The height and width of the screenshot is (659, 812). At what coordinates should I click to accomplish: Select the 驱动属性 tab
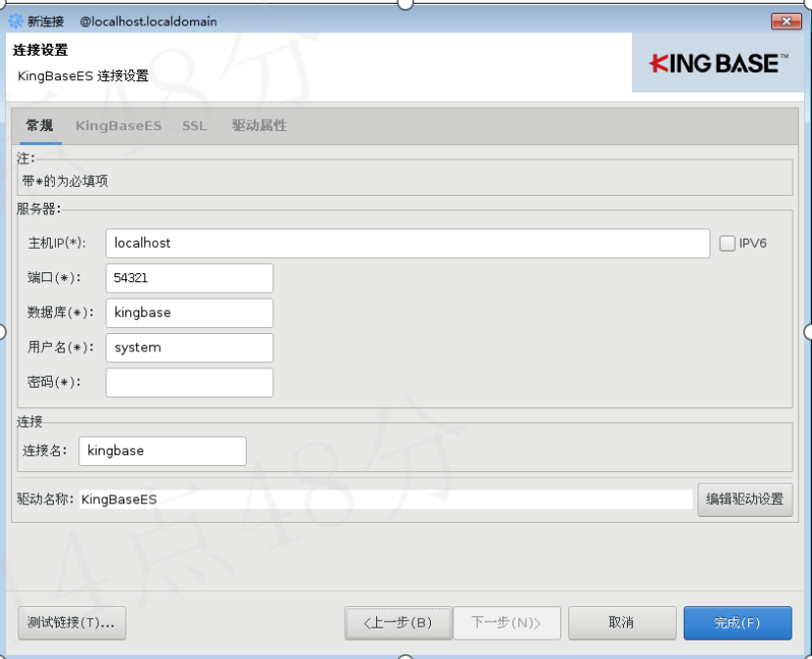click(x=258, y=125)
